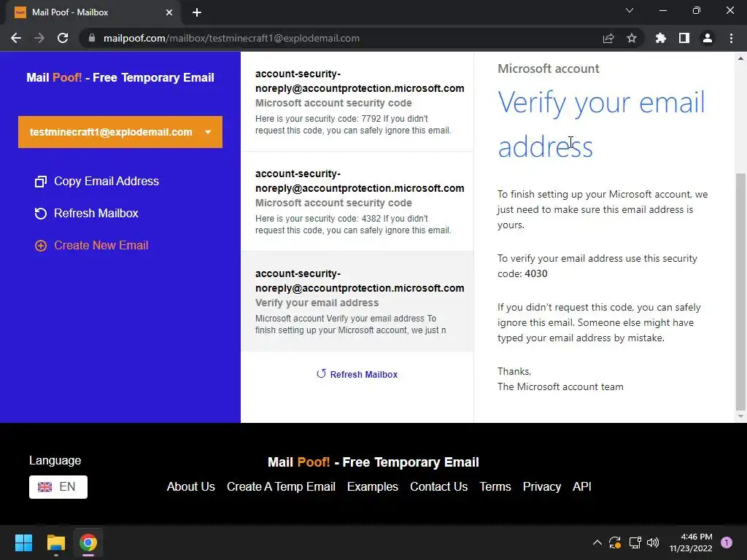This screenshot has width=747, height=560.
Task: Close the Mail Poof - Mailbox tab
Action: 169,12
